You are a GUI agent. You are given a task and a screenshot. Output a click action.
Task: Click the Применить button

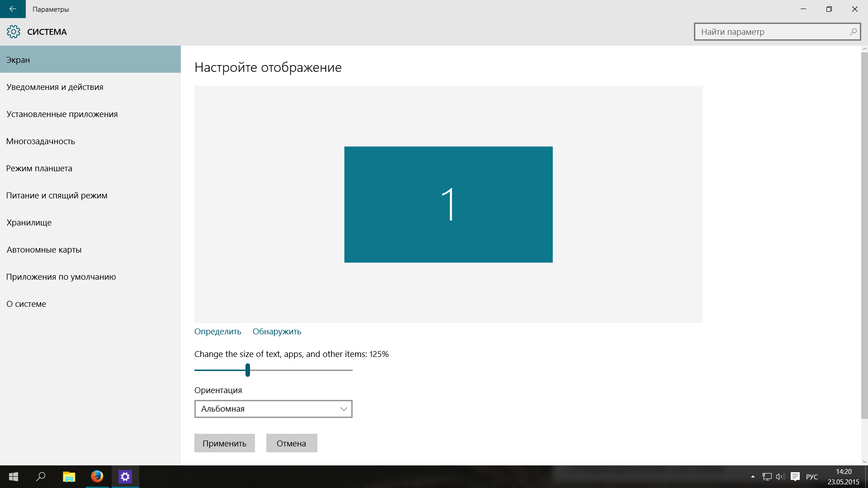click(x=225, y=443)
